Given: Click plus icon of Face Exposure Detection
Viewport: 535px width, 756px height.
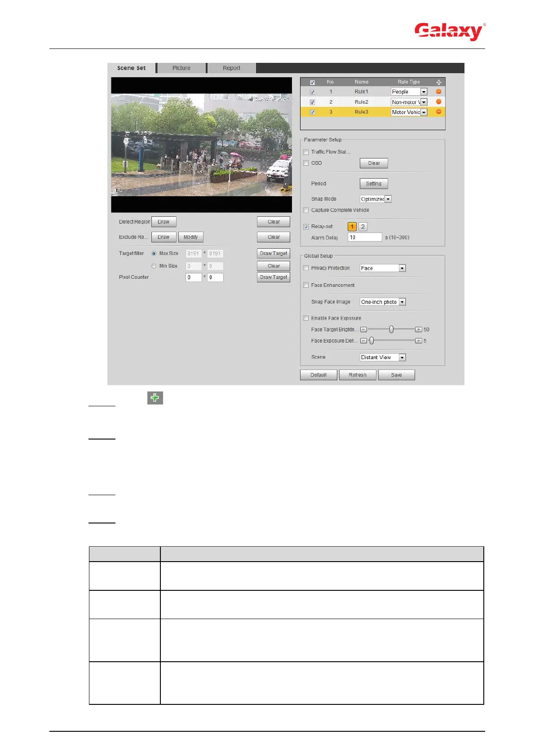Looking at the screenshot, I should pos(419,341).
